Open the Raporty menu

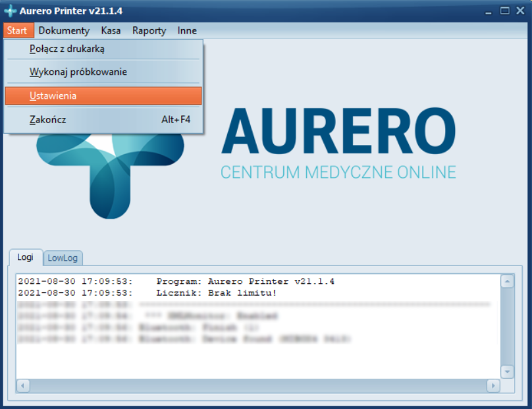click(x=149, y=30)
